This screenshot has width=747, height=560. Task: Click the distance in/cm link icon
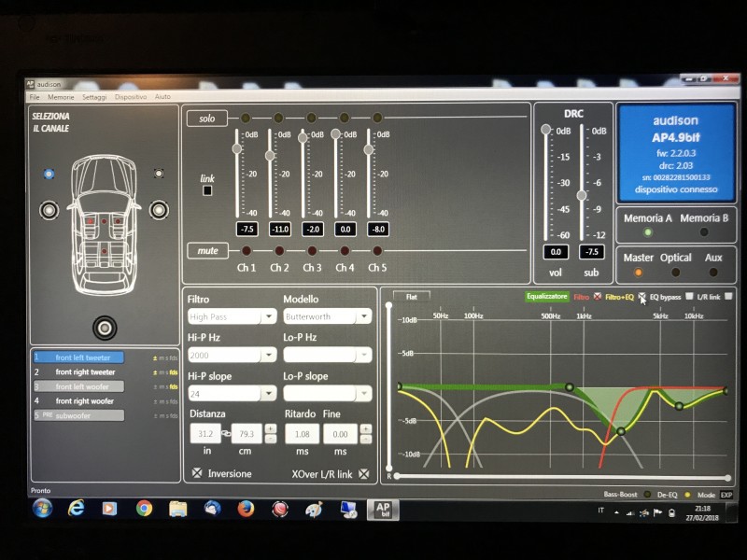226,434
